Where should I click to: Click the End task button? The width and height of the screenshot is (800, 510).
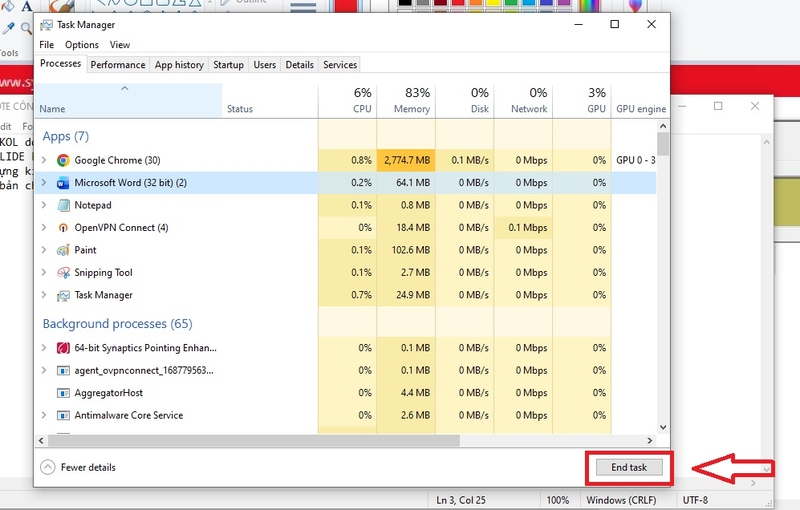click(x=629, y=467)
